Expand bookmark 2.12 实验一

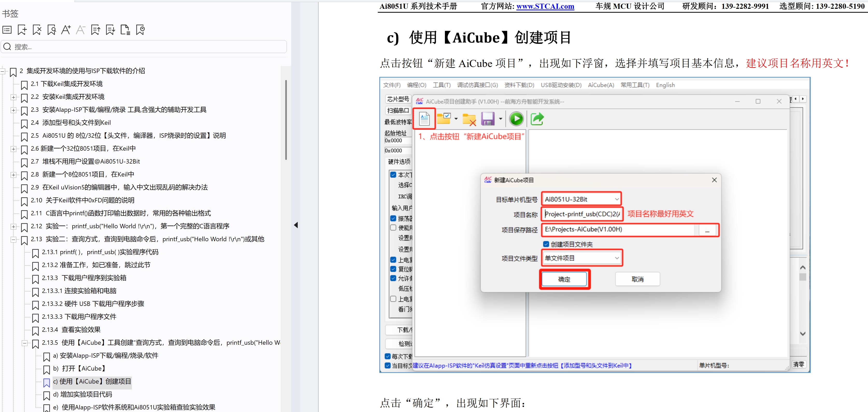coord(13,226)
